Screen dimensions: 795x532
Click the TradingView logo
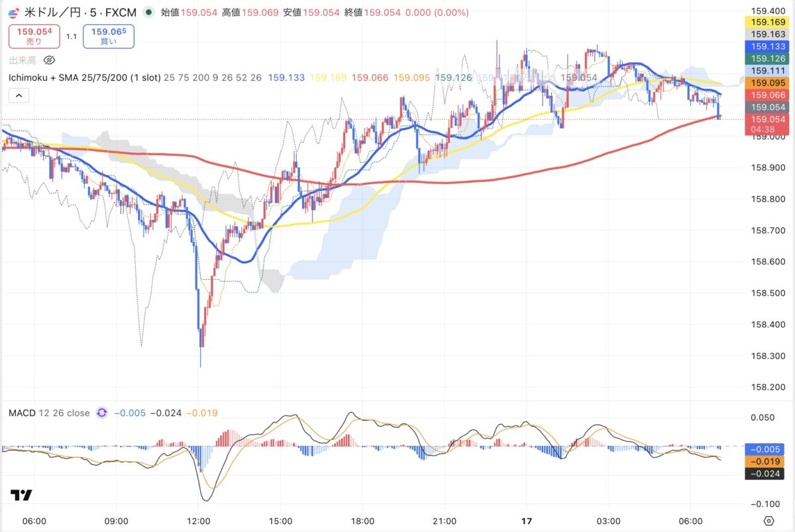pos(21,495)
